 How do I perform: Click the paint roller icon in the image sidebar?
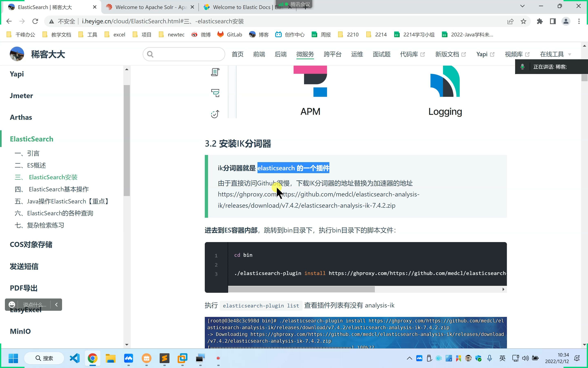[215, 93]
